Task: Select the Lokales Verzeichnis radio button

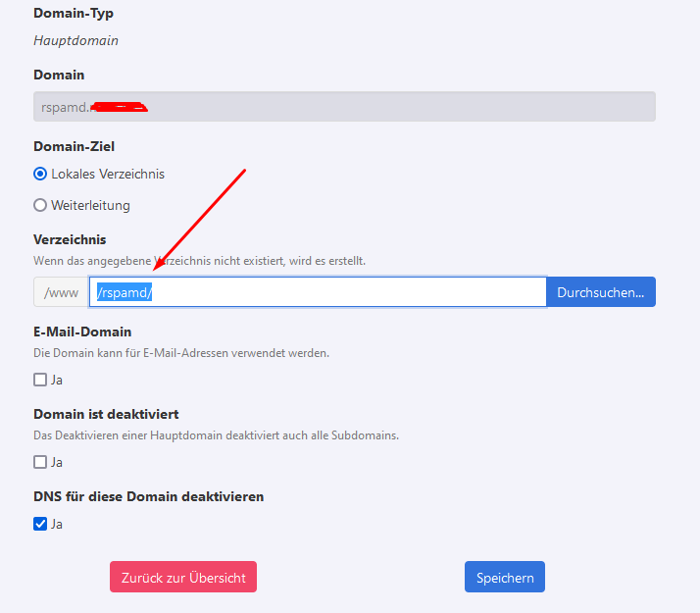Action: 40,174
